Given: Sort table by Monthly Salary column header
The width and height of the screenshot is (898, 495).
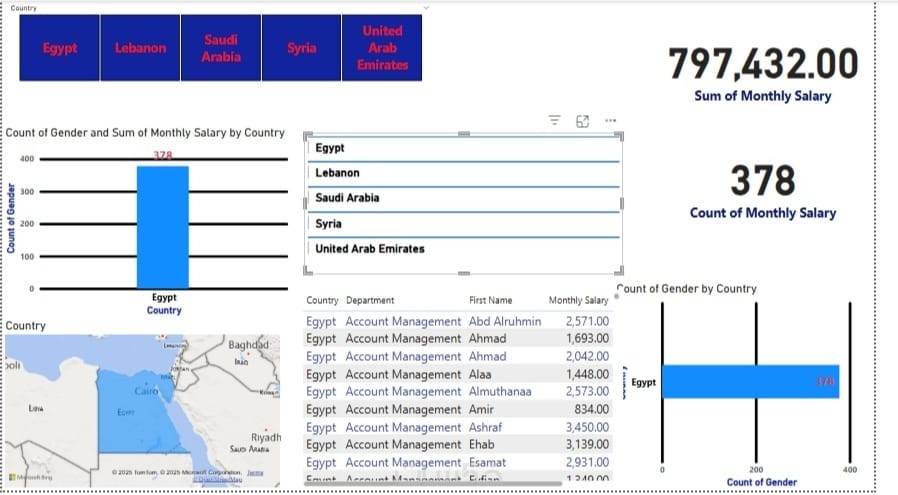Looking at the screenshot, I should 578,300.
